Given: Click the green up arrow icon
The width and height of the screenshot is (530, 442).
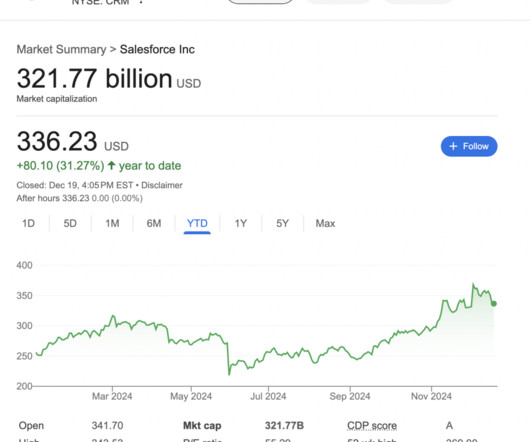Looking at the screenshot, I should (111, 166).
